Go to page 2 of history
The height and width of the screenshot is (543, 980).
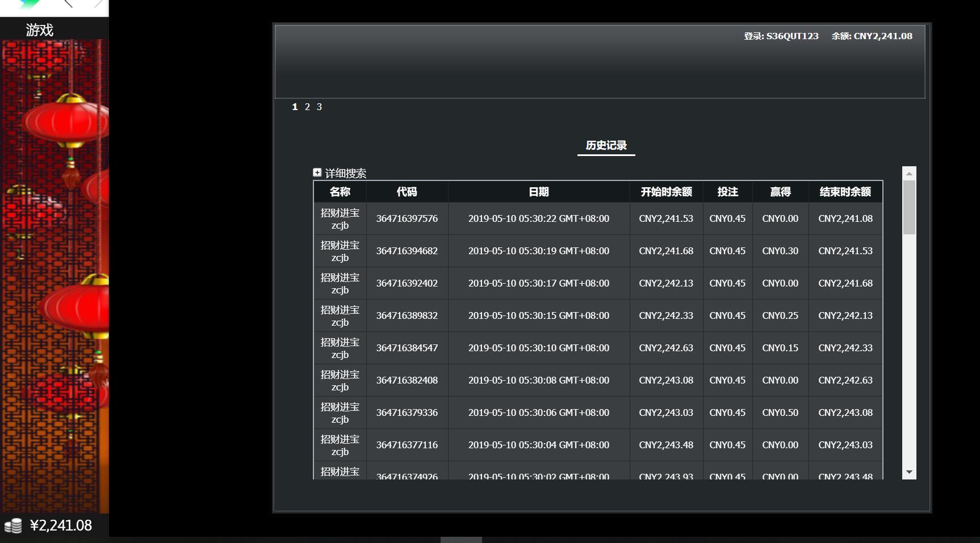click(307, 107)
